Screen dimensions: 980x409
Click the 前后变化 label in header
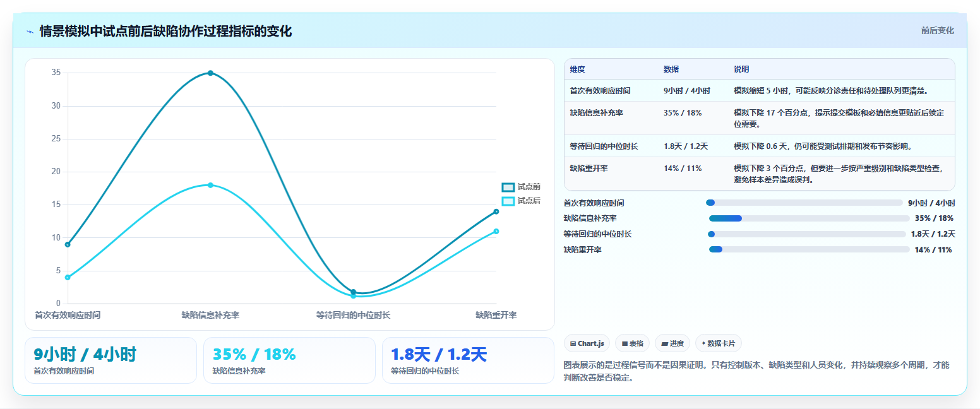click(x=937, y=30)
